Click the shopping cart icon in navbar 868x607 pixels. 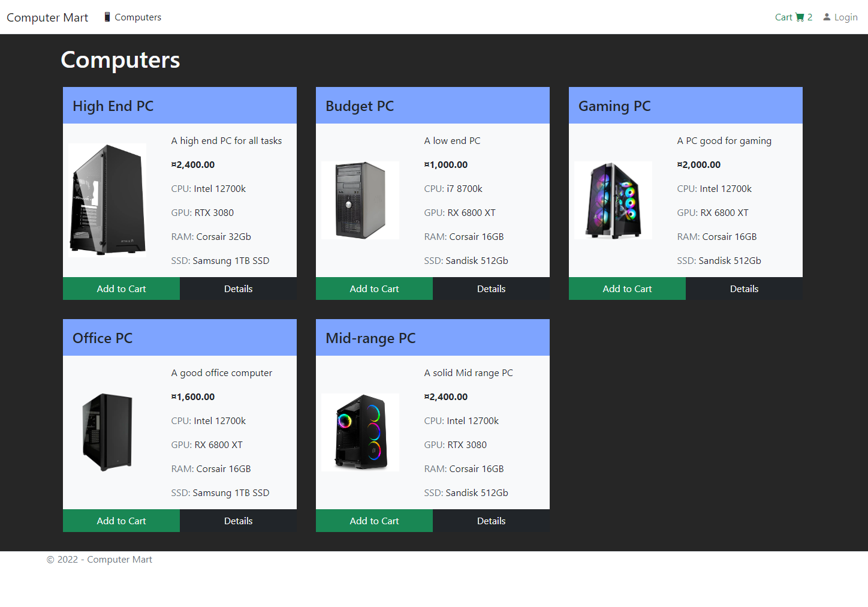click(800, 17)
